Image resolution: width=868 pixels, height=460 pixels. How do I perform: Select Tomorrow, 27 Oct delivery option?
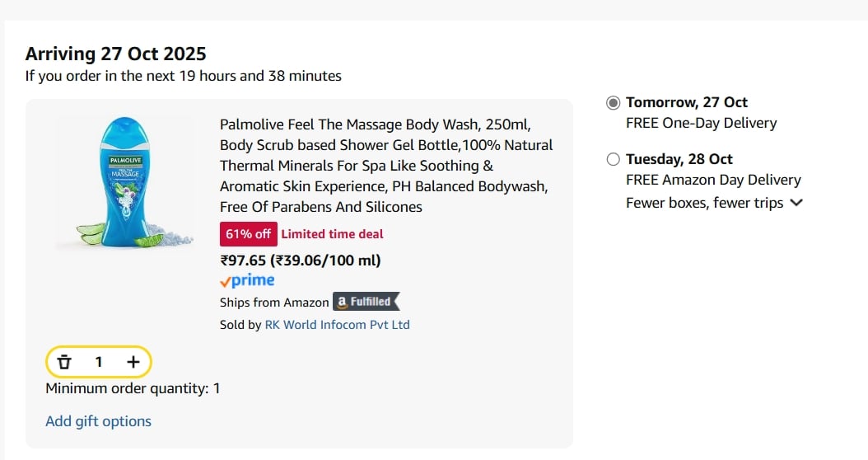click(x=613, y=103)
